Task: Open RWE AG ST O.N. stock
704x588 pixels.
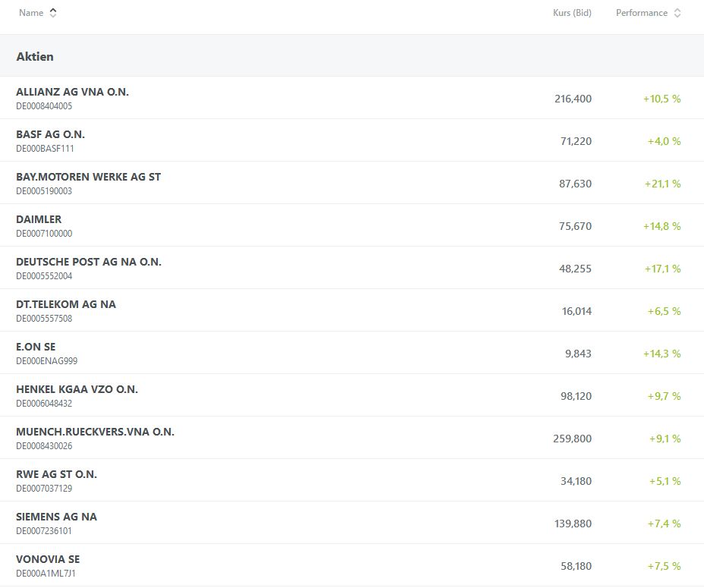Action: pyautogui.click(x=56, y=474)
